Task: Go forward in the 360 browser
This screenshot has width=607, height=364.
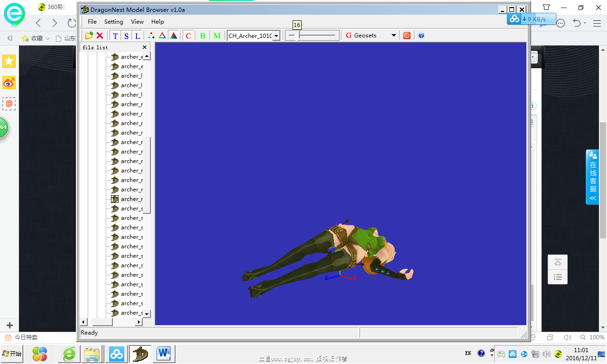Action: pos(55,23)
